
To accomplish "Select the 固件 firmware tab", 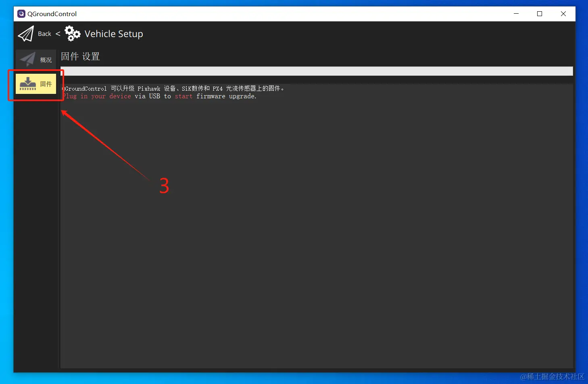I will click(36, 84).
